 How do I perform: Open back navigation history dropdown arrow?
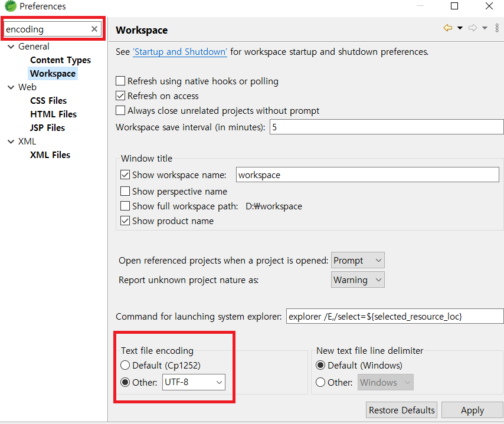pyautogui.click(x=460, y=28)
